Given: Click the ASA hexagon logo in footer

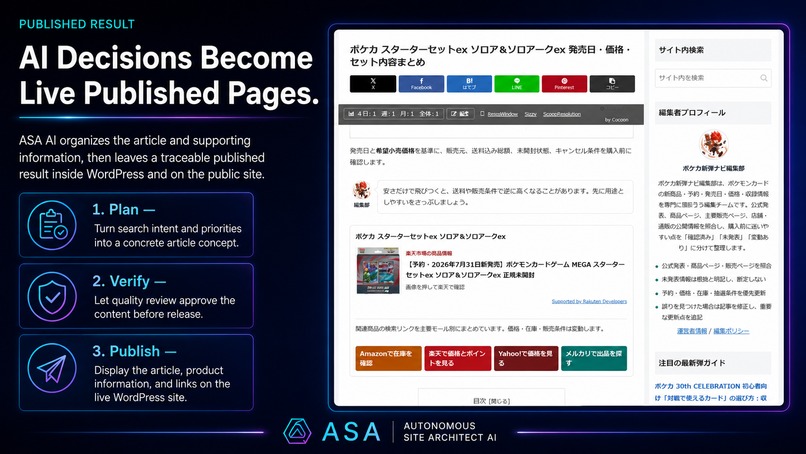Looking at the screenshot, I should click(x=297, y=431).
